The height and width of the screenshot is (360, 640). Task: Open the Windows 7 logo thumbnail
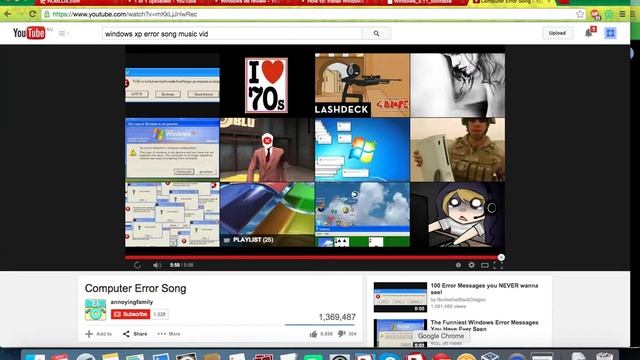pos(362,149)
